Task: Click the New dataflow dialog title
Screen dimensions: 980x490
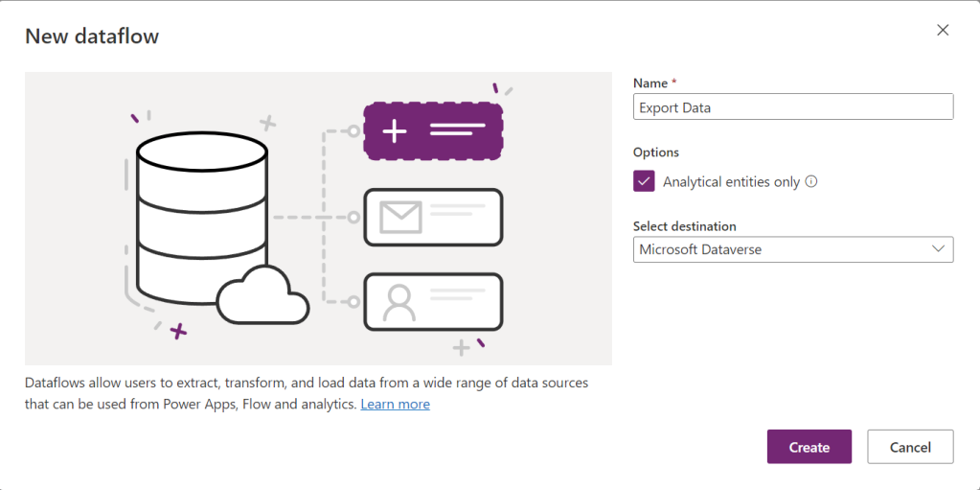Action: (x=92, y=35)
